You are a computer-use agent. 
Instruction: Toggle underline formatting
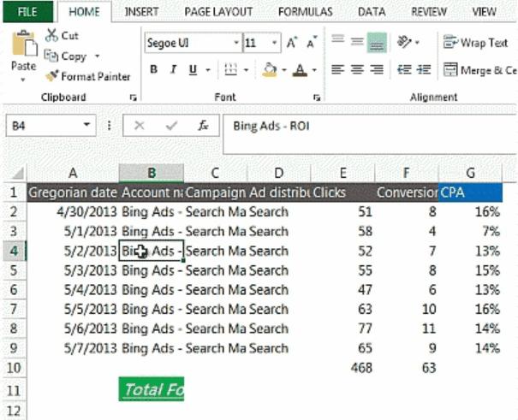point(193,69)
